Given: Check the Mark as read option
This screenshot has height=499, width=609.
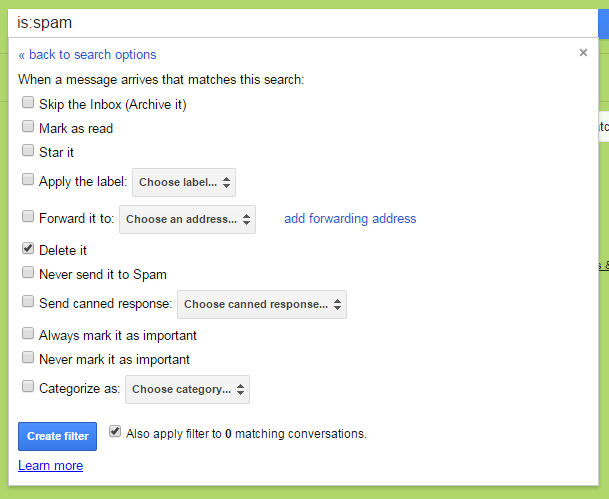Looking at the screenshot, I should click(x=28, y=127).
